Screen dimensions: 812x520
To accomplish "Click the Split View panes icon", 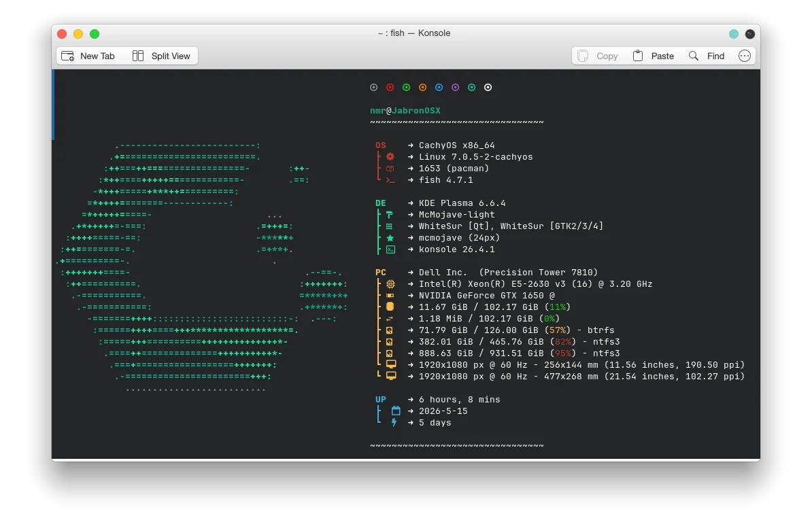I will (x=138, y=56).
